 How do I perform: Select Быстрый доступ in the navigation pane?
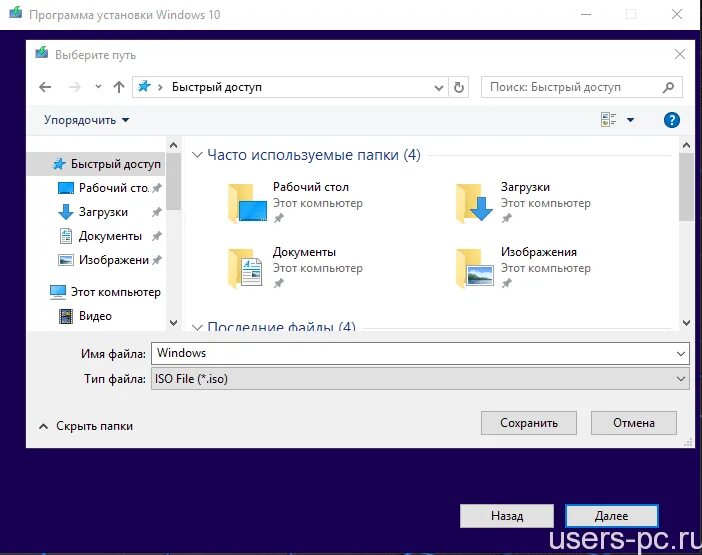point(96,164)
